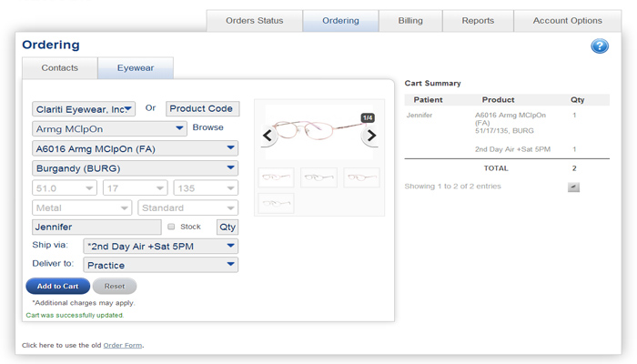Click the Reset button

(x=115, y=286)
